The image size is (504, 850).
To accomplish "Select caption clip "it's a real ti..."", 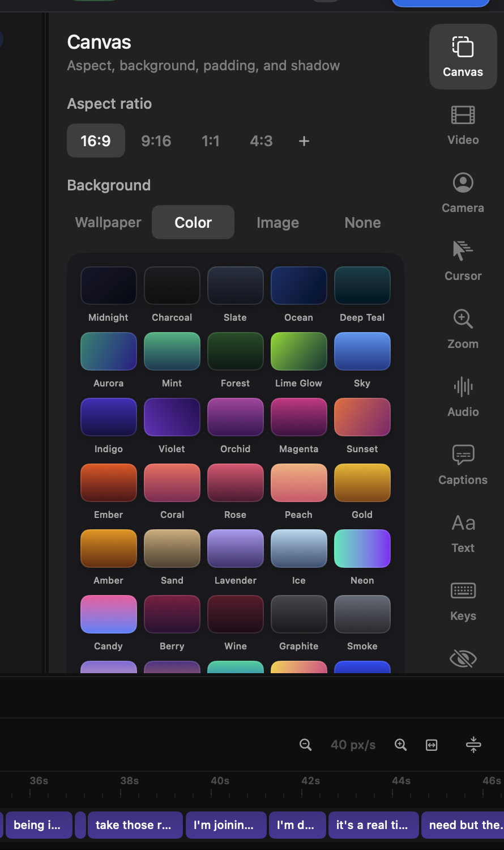I will 374,825.
